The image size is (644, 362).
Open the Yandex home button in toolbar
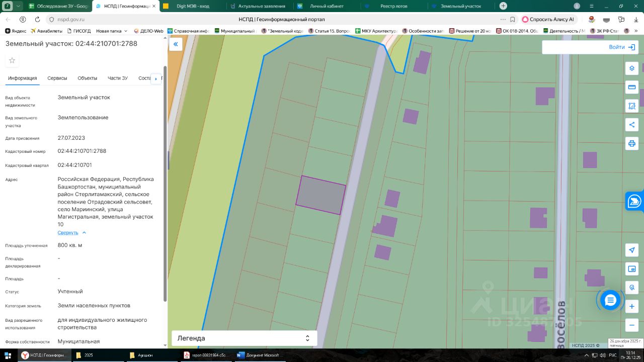23,19
